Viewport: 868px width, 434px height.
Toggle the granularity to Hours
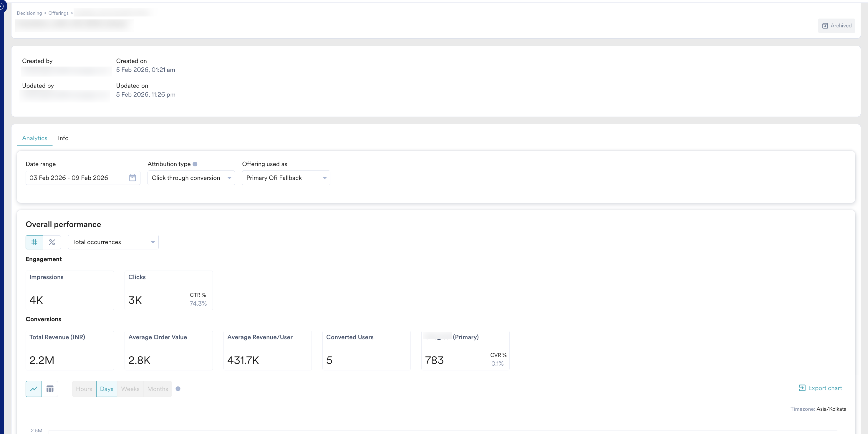pos(84,389)
